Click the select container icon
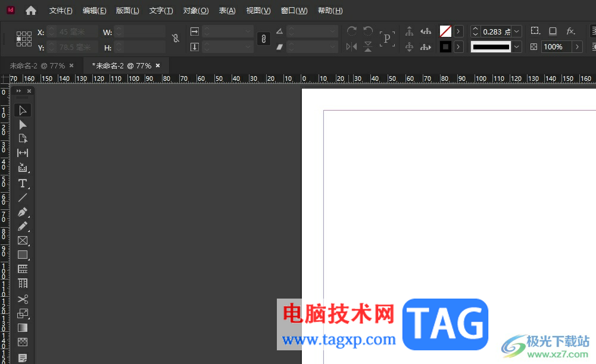This screenshot has width=596, height=364. pyautogui.click(x=409, y=31)
